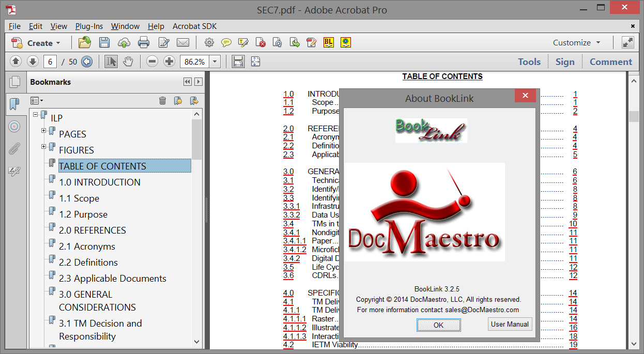Open the Comment pane
The width and height of the screenshot is (644, 354).
click(611, 62)
